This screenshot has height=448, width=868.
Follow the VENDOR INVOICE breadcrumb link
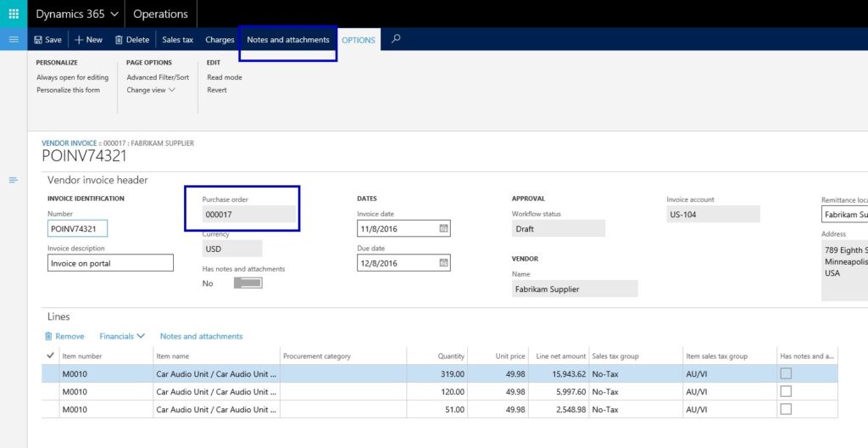pyautogui.click(x=70, y=143)
